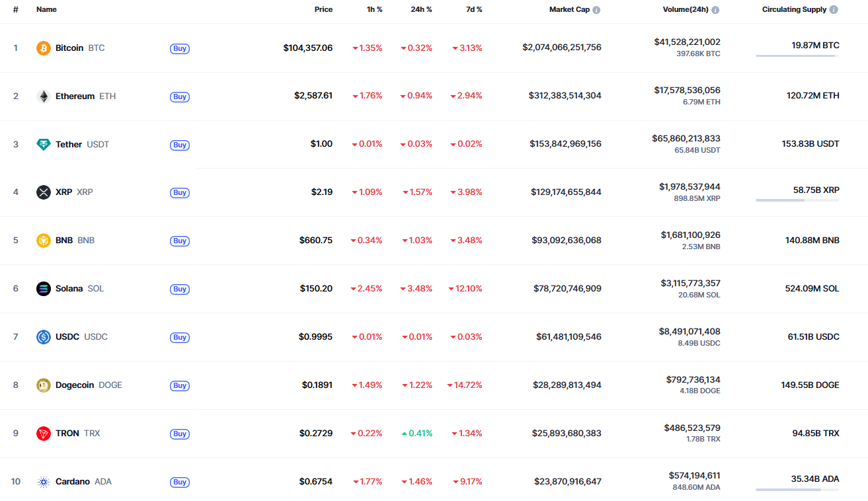Click the Tether logo icon
This screenshot has width=868, height=501.
[x=44, y=145]
